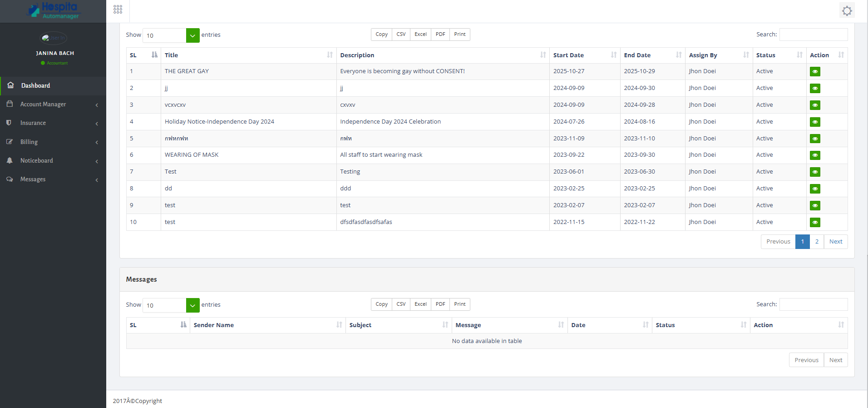Viewport: 868px width, 408px height.
Task: Open Billing menu item
Action: (53, 142)
